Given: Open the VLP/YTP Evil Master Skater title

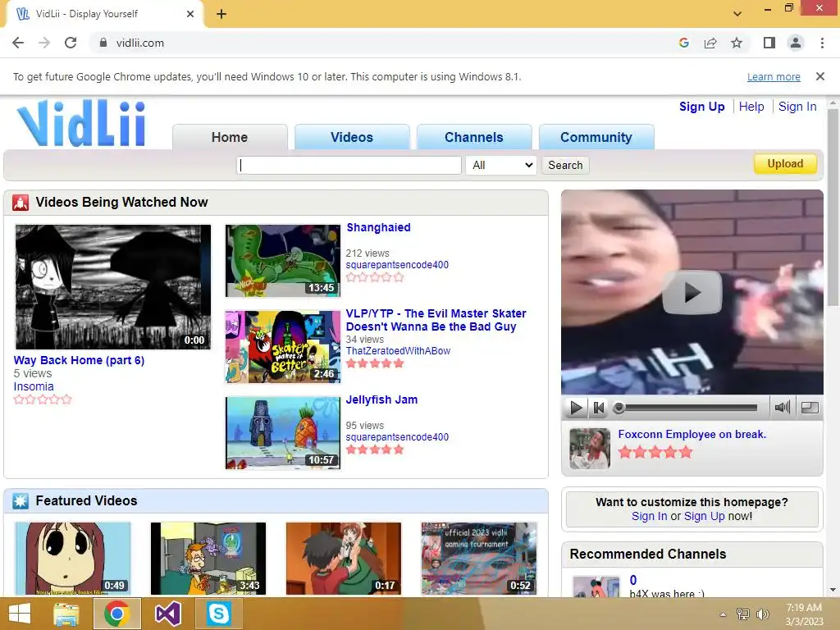Looking at the screenshot, I should tap(436, 320).
